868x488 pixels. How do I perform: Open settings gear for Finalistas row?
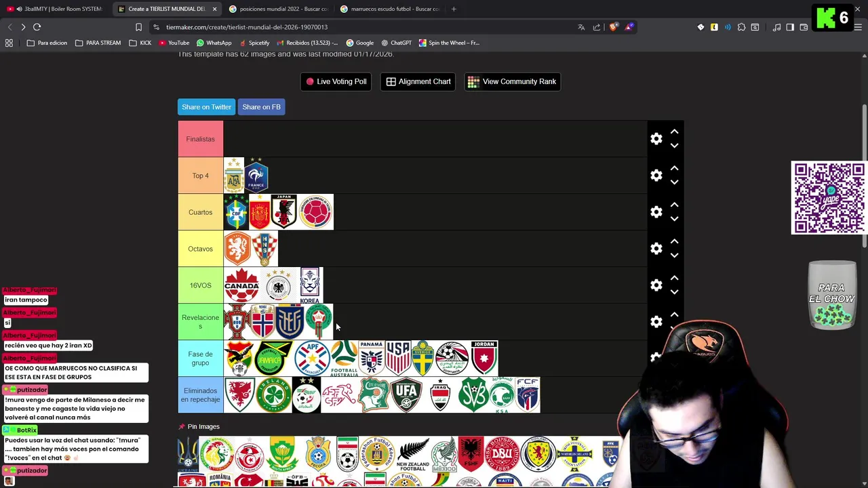coord(656,139)
